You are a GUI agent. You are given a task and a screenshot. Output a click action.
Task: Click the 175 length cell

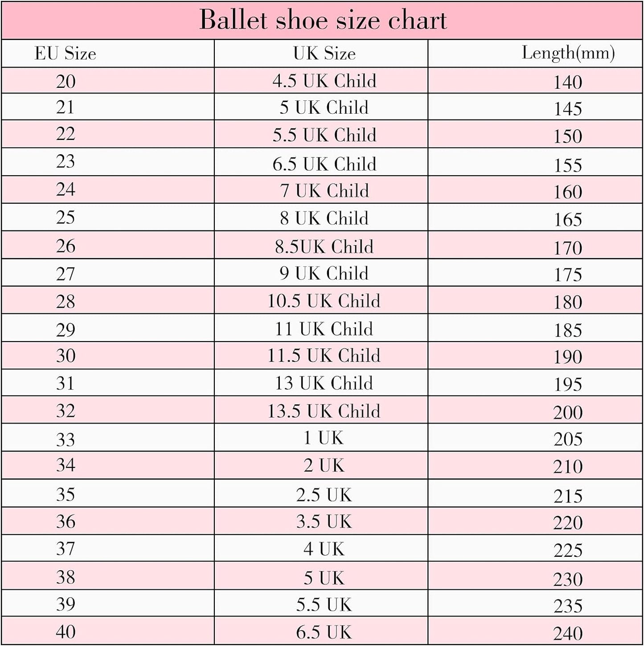[x=567, y=275]
